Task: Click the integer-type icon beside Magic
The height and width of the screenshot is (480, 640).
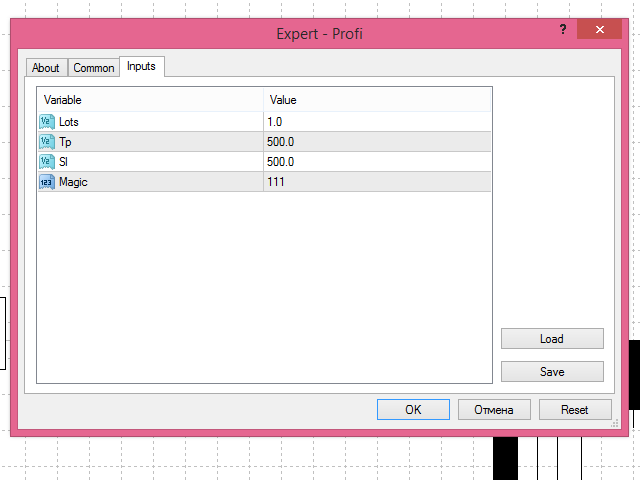Action: pyautogui.click(x=47, y=182)
